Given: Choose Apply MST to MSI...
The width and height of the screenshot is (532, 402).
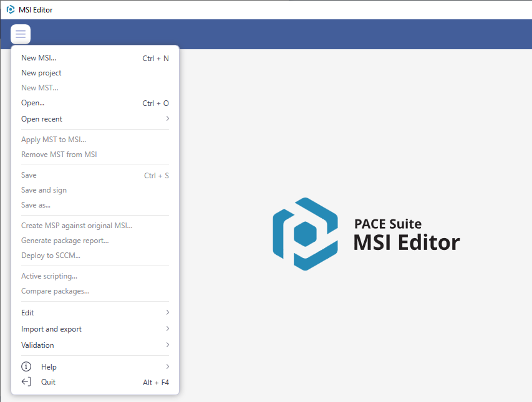Looking at the screenshot, I should click(95, 140).
